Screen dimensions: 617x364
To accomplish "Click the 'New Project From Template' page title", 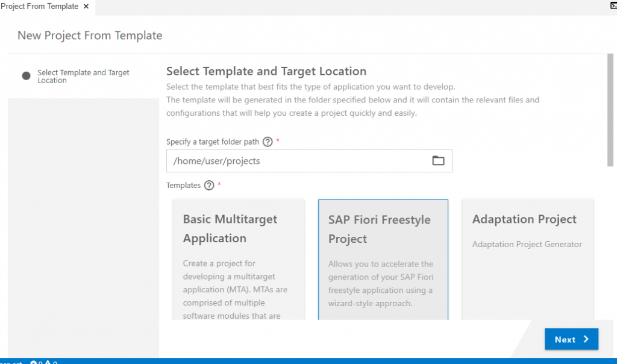I will 90,36.
